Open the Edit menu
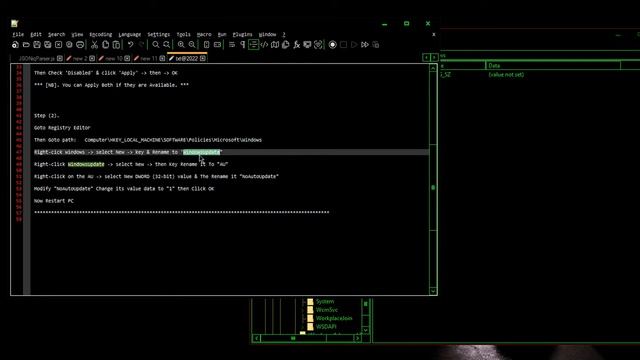This screenshot has height=360, width=640. 36,34
